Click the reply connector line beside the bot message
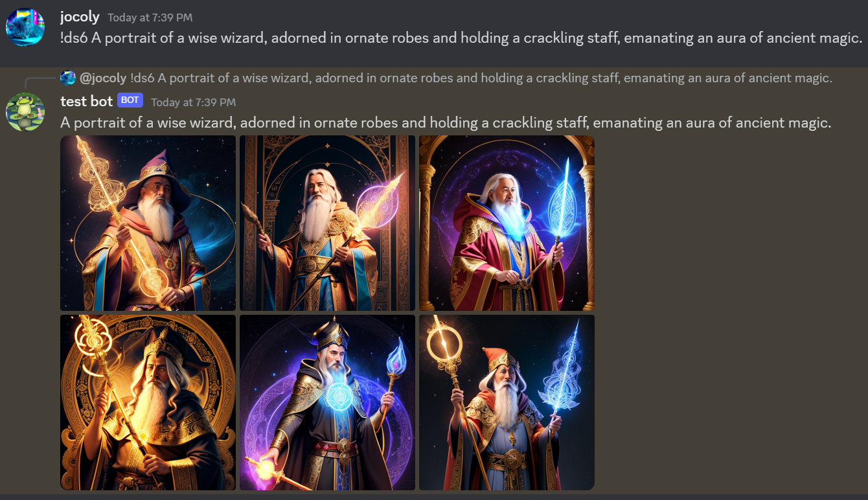The height and width of the screenshot is (500, 868). point(40,81)
